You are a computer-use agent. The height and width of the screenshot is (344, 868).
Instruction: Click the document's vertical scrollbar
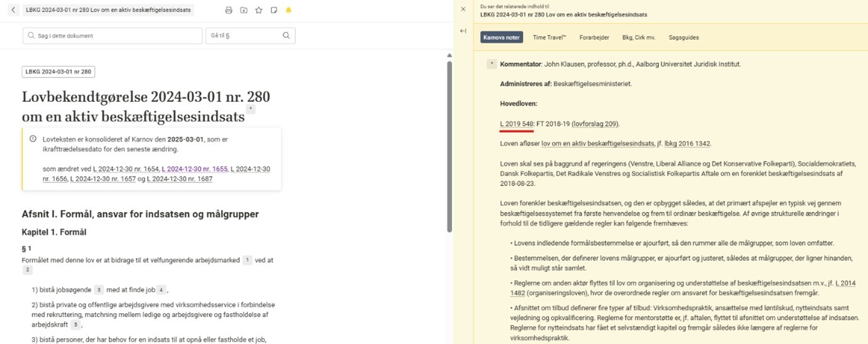(449, 145)
